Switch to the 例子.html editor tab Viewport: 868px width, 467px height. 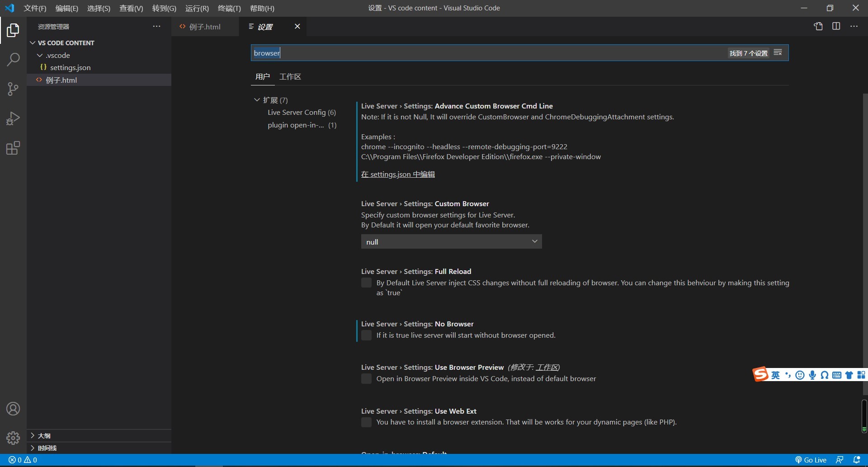click(x=205, y=27)
